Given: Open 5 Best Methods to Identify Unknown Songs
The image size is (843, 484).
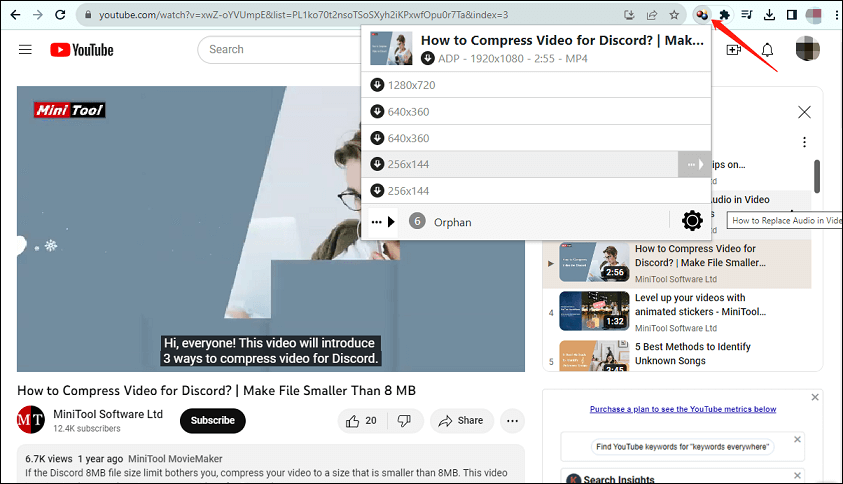Looking at the screenshot, I should (677, 354).
